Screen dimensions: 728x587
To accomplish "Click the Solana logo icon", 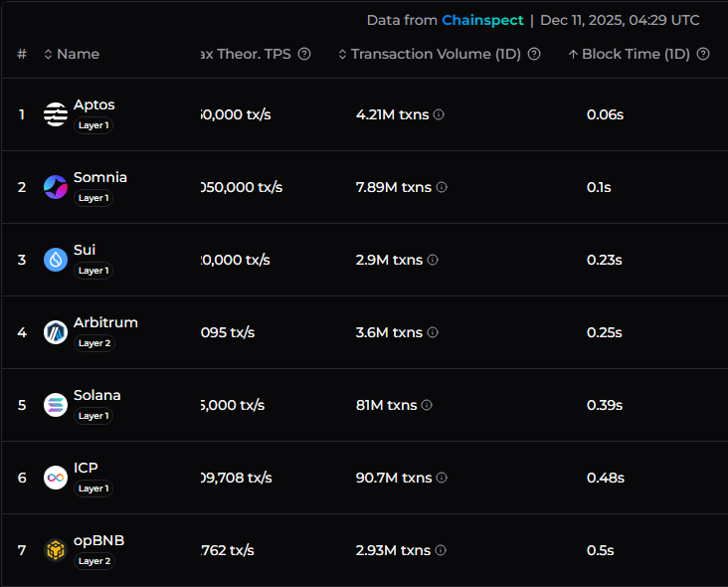I will tap(56, 405).
